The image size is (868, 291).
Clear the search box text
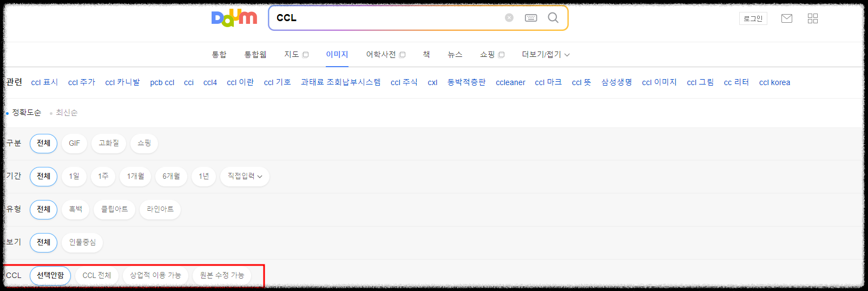(x=509, y=18)
